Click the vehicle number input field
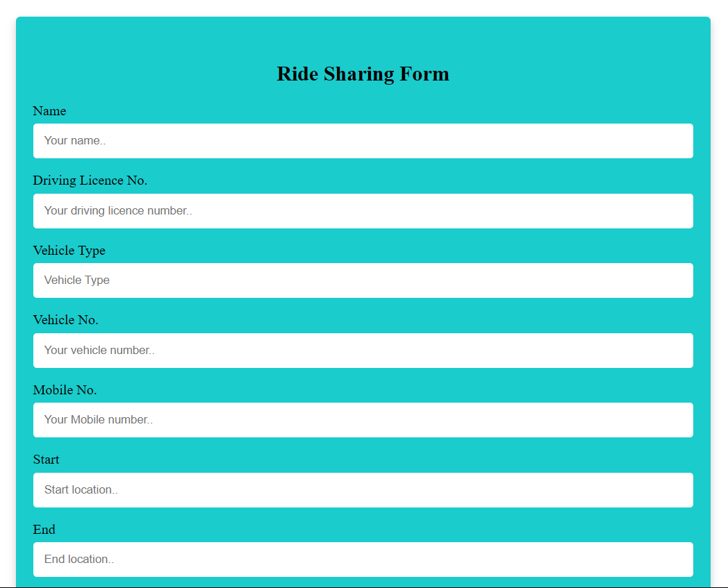The width and height of the screenshot is (728, 588). (x=363, y=351)
